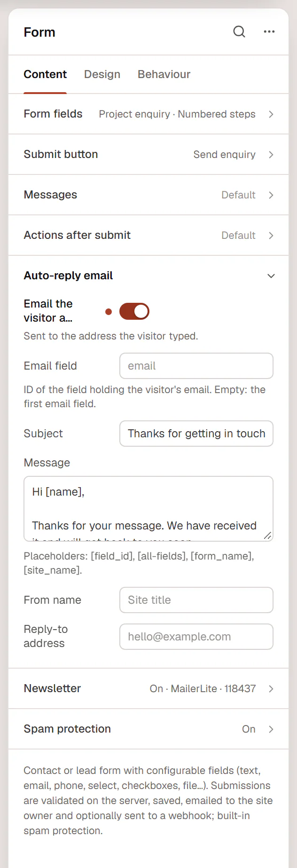Viewport: 297px width, 868px height.
Task: Open the Form fields settings row
Action: click(148, 114)
